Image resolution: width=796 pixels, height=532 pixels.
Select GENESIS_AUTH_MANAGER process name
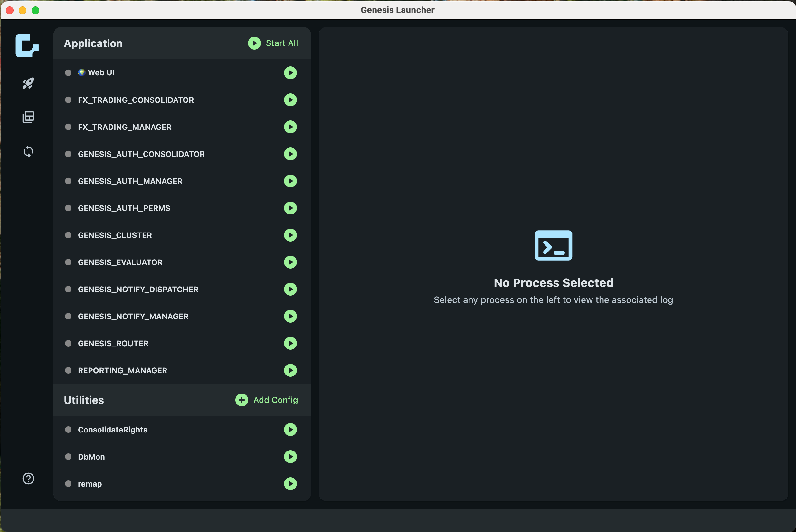[130, 181]
